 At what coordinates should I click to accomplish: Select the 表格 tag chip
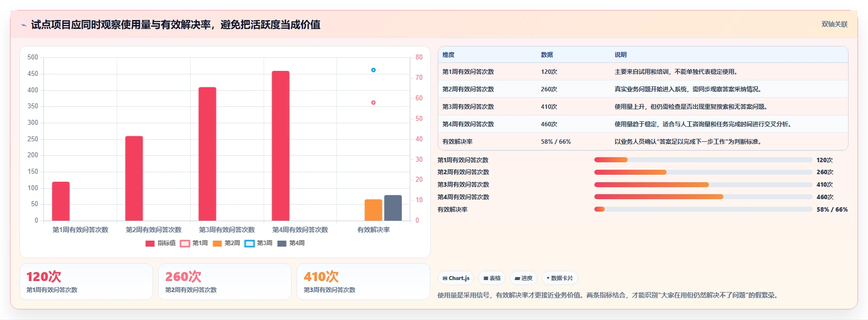492,278
